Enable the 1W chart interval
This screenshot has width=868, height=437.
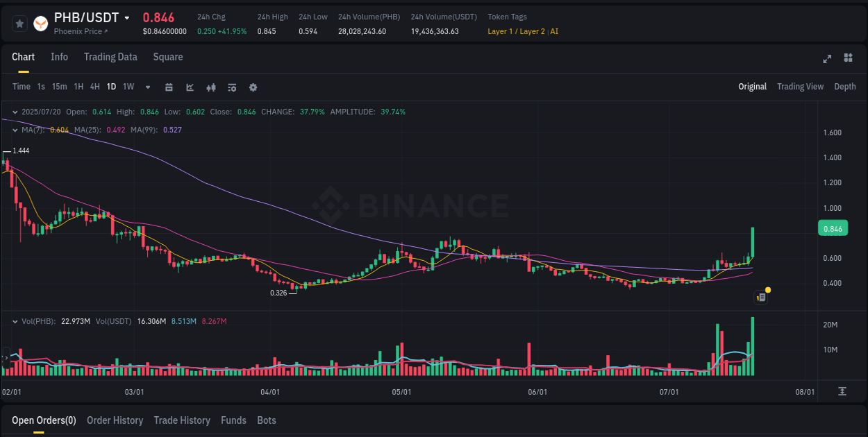click(128, 87)
